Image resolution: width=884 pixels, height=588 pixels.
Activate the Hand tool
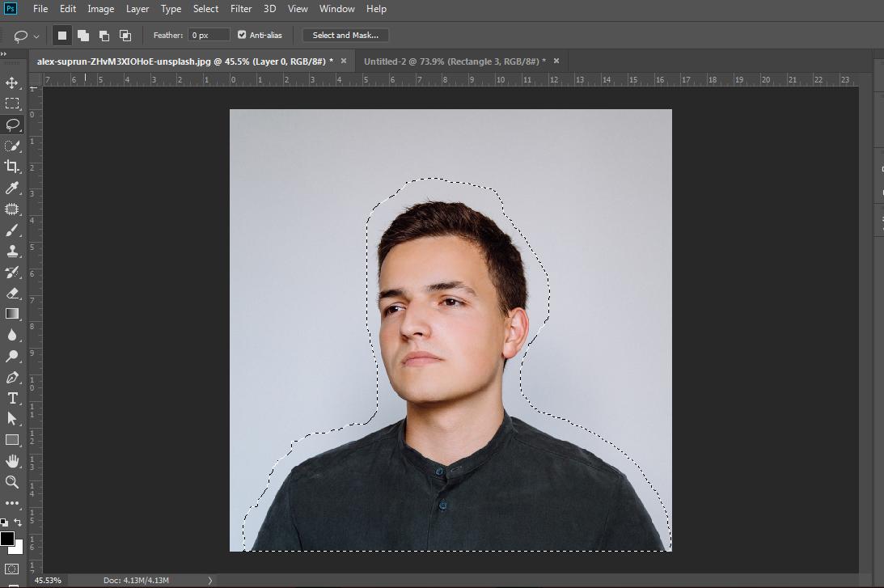12,461
